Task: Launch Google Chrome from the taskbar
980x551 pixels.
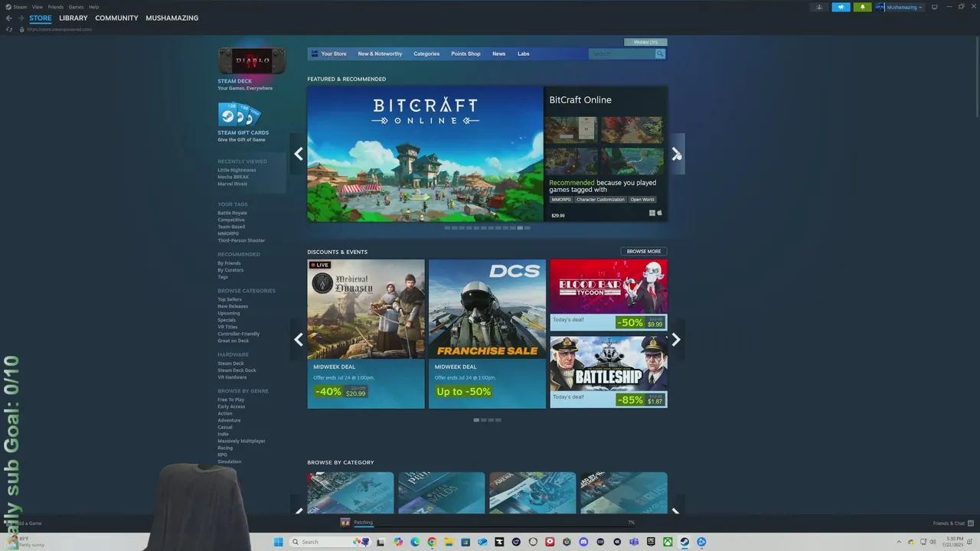Action: click(432, 542)
